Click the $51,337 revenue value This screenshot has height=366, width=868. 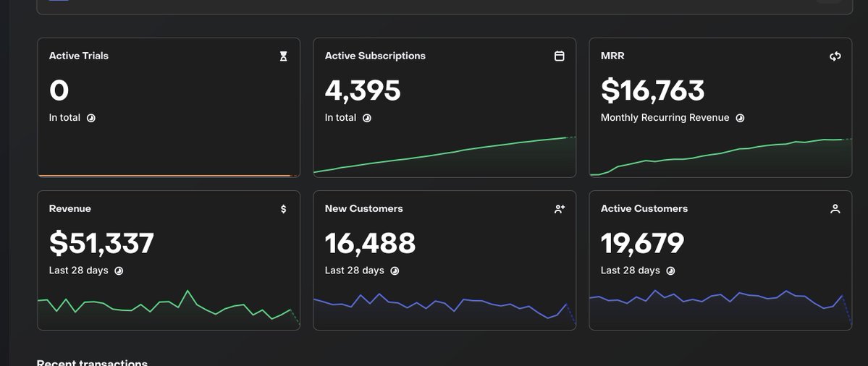tap(101, 243)
